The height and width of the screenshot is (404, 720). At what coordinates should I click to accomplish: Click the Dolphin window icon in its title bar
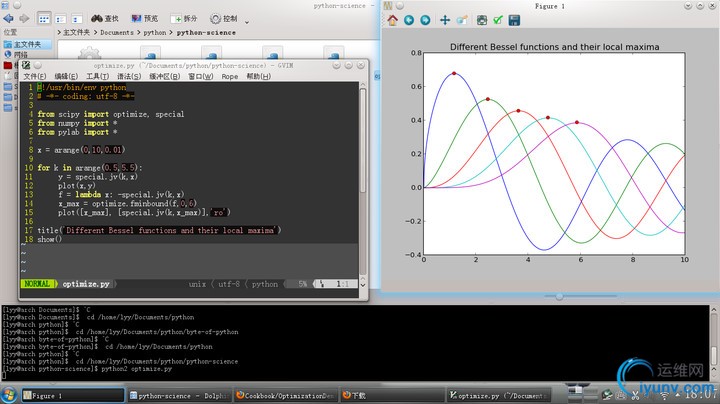pos(5,5)
